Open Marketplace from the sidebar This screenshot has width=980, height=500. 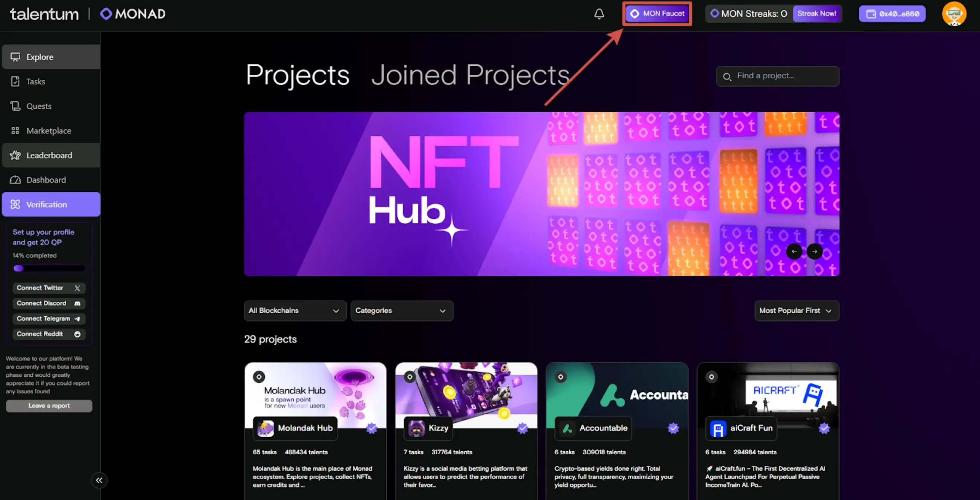click(49, 131)
